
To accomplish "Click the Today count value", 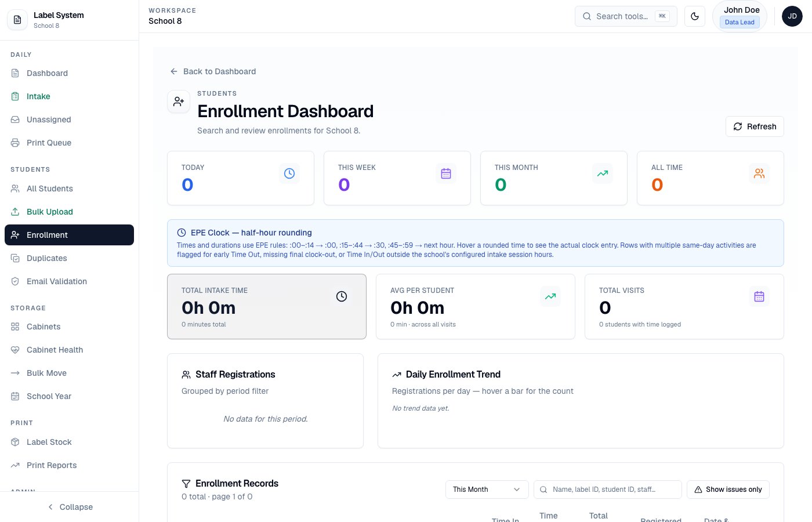I will [x=187, y=185].
